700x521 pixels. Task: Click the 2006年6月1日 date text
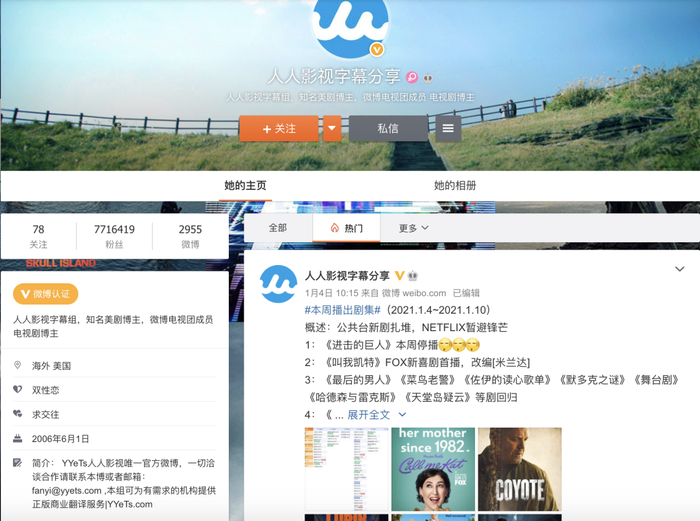point(60,439)
